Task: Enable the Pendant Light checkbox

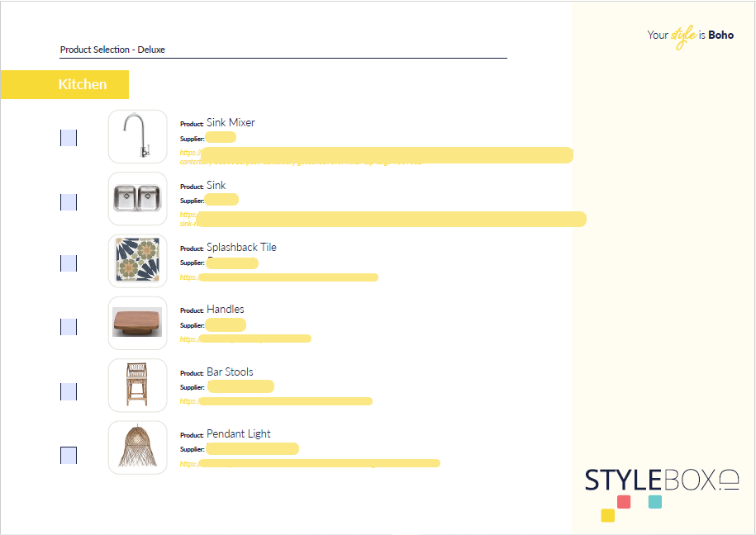Action: [69, 455]
